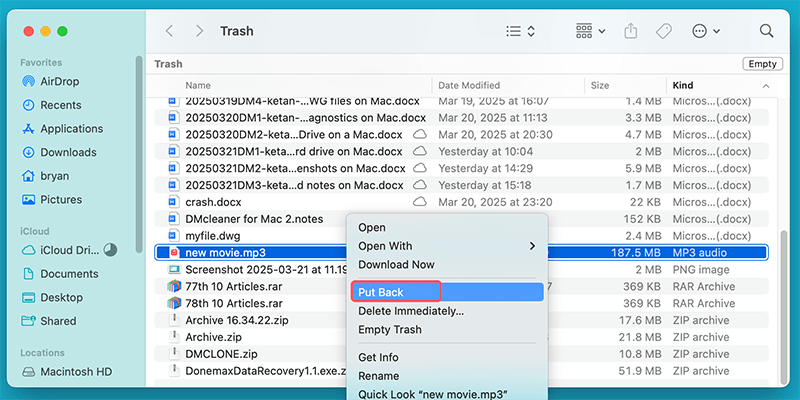The height and width of the screenshot is (400, 800).
Task: Click the cloud icon beside 20250320DM2-keta docx
Action: pyautogui.click(x=420, y=135)
